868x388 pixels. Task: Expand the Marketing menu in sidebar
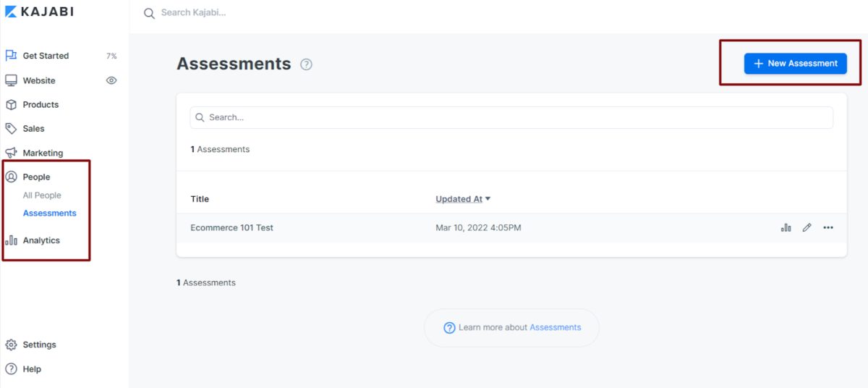pos(42,153)
